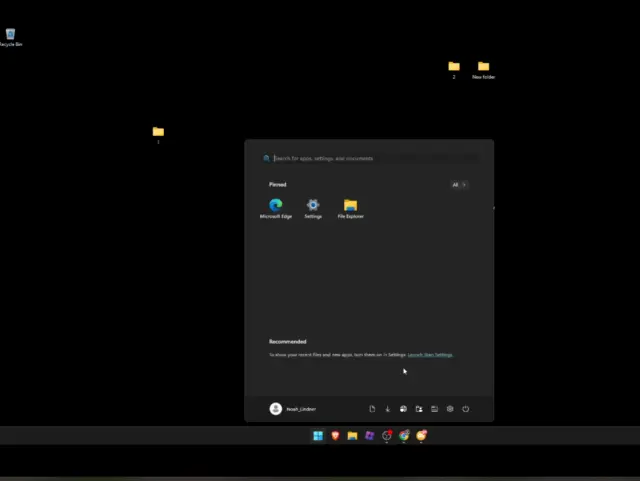
Task: Open the Chrome icon on the taskbar
Action: click(x=404, y=436)
